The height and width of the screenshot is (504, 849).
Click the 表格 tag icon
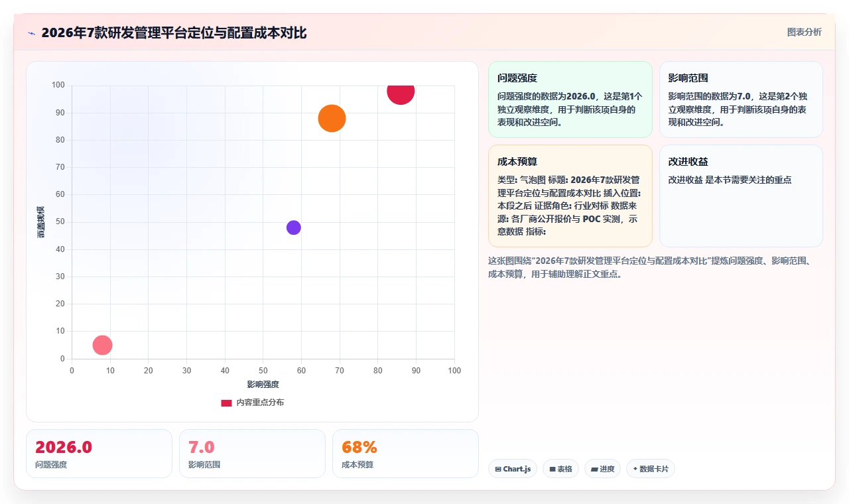pos(552,470)
